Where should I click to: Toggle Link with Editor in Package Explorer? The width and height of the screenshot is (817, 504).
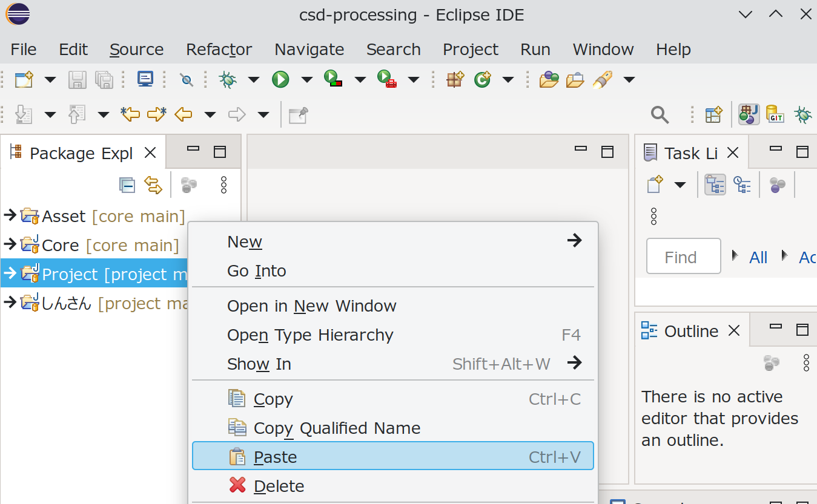point(153,185)
